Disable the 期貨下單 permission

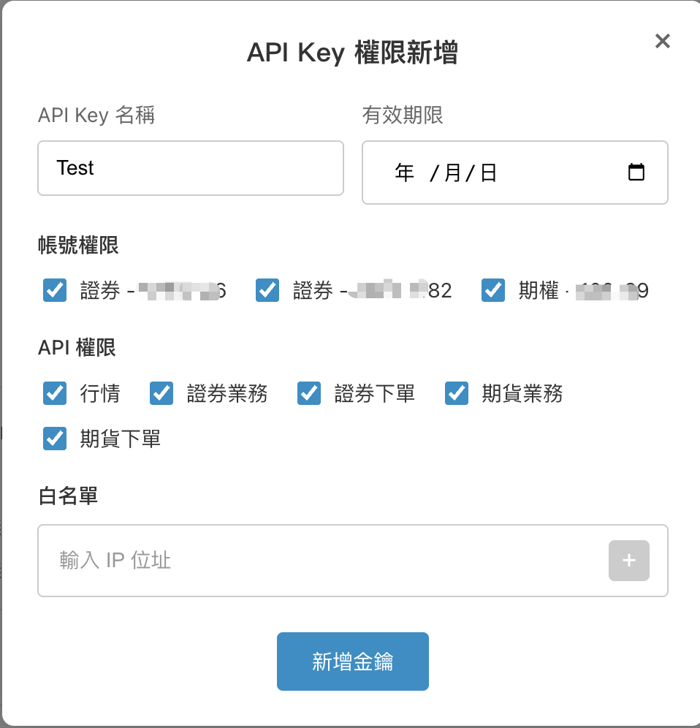click(x=54, y=439)
